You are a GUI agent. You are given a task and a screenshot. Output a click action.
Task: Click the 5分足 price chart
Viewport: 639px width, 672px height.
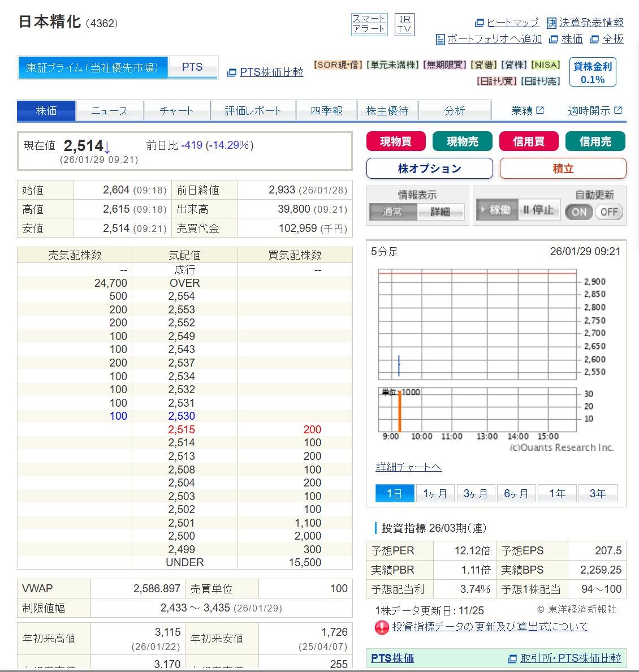477,325
